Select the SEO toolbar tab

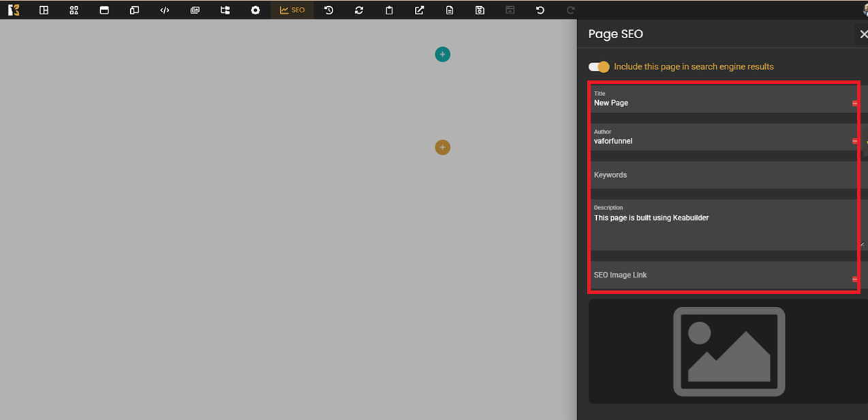[292, 10]
